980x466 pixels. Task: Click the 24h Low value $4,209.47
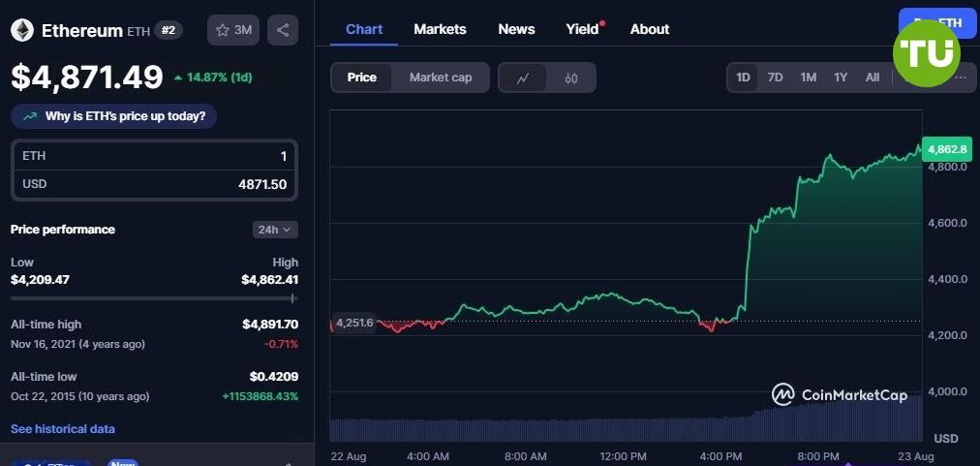(x=40, y=280)
